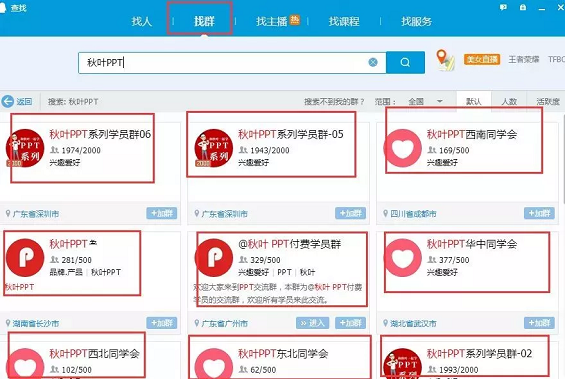Open the P avatar of the 281/500 group

pos(25,258)
